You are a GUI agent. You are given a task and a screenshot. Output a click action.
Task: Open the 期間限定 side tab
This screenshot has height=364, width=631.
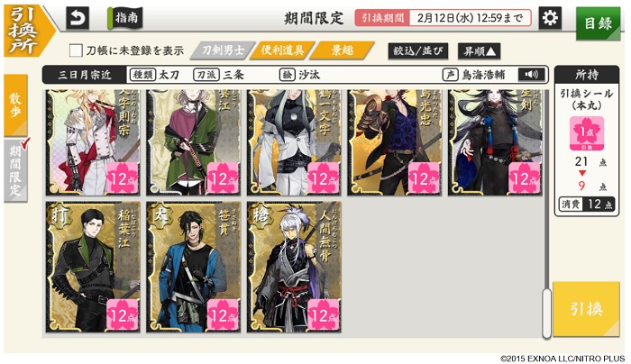pos(15,170)
